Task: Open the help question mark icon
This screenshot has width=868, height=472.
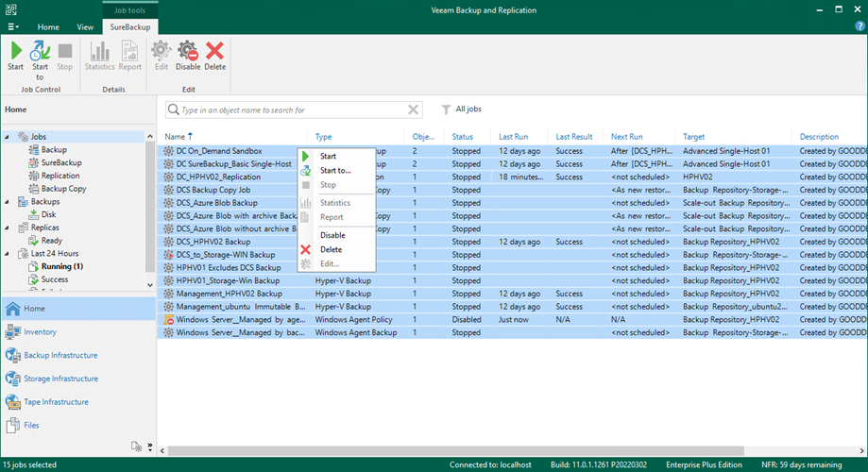Action: click(859, 26)
